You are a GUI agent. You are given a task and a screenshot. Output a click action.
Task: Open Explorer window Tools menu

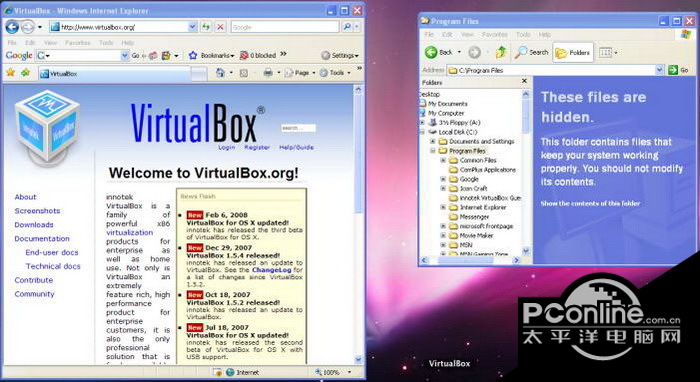pos(523,34)
